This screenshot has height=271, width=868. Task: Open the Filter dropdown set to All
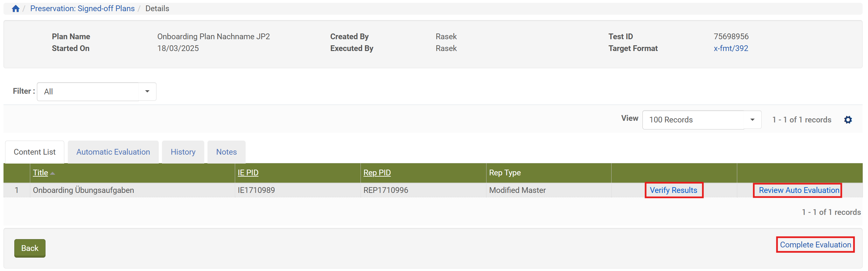(88, 92)
